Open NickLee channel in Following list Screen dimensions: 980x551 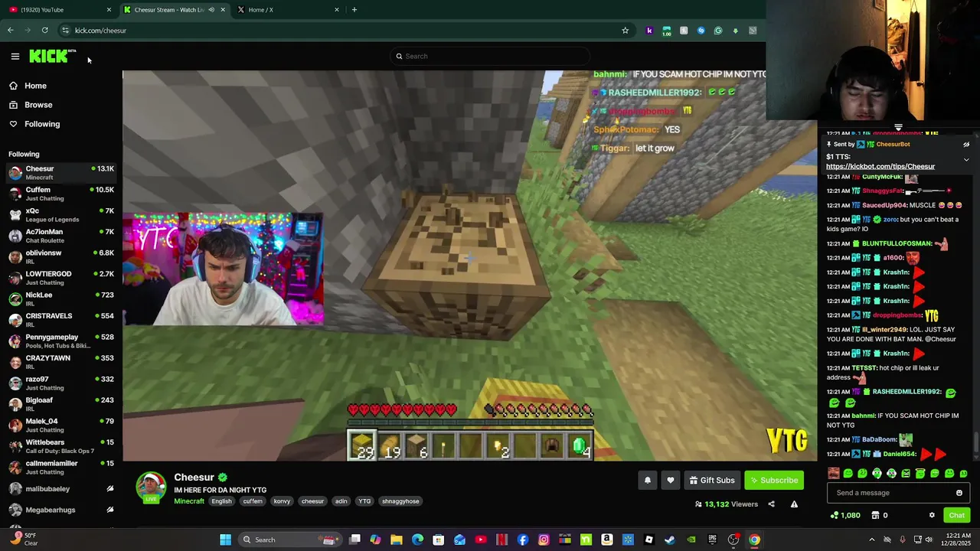coord(61,299)
